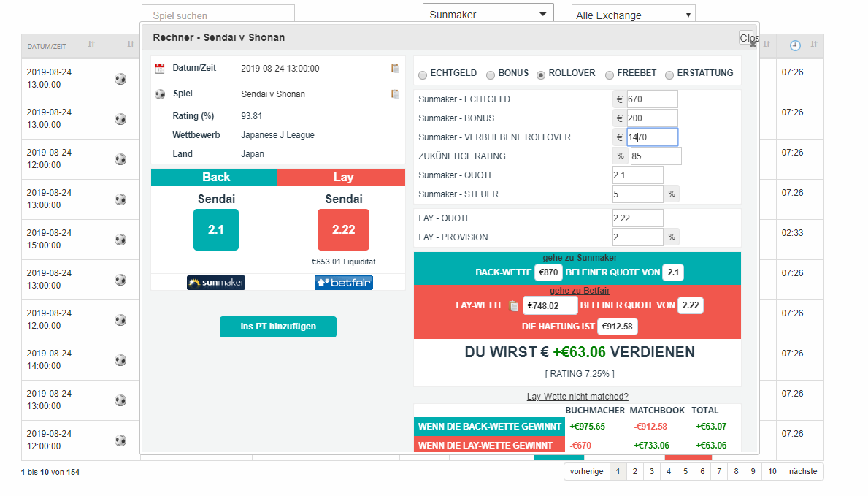Viewport: 868px width, 496px height.
Task: Open the Sunmaker bookmaker logo
Action: click(x=216, y=283)
